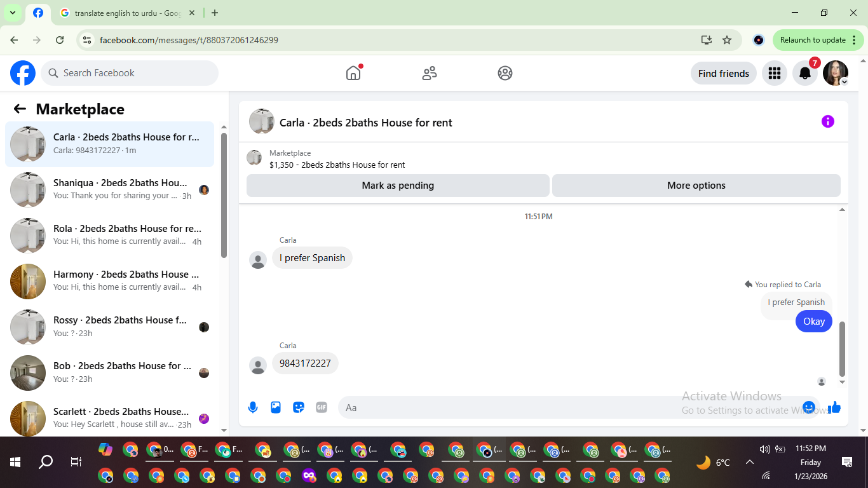The height and width of the screenshot is (488, 868).
Task: Choose a GIF icon
Action: [322, 407]
